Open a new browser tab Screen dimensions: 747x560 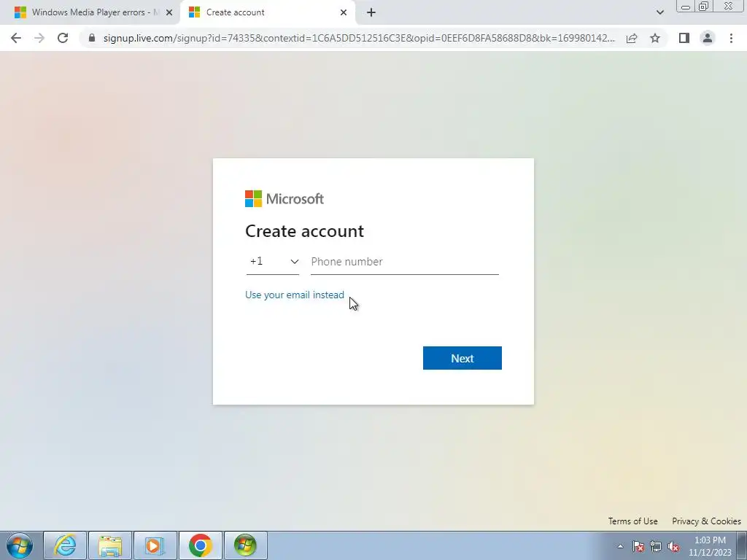(371, 12)
